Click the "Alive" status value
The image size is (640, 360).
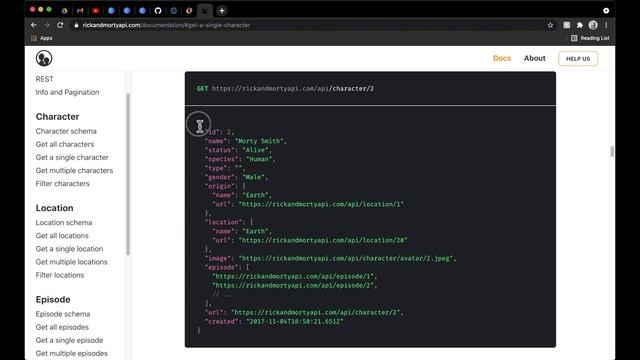click(256, 150)
